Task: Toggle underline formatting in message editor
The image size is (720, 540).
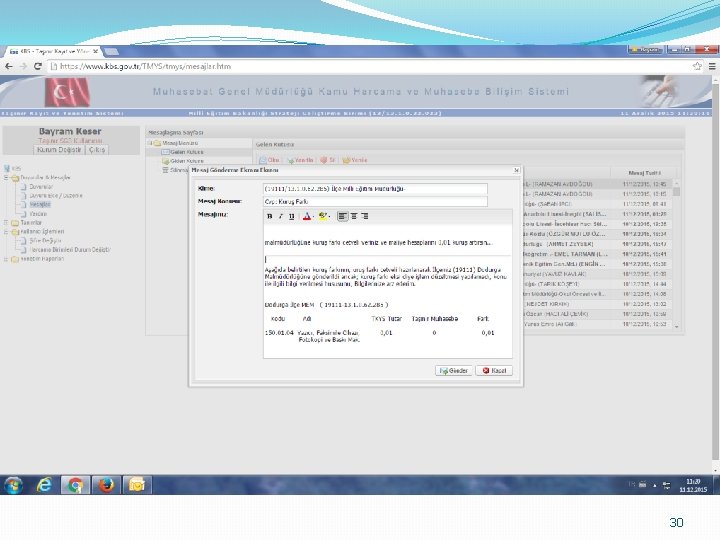Action: (292, 216)
